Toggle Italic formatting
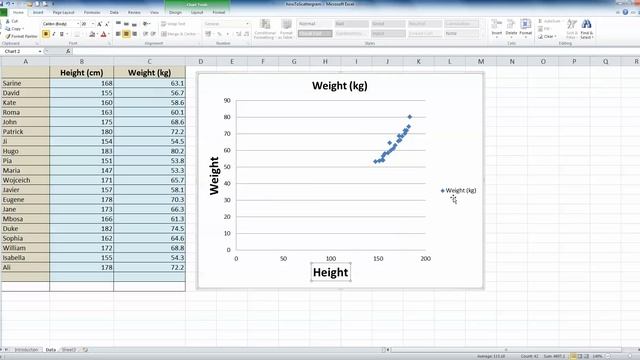The height and width of the screenshot is (360, 640). 53,34
